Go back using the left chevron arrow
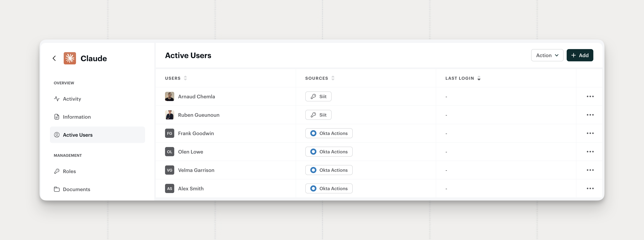The image size is (644, 240). (x=54, y=58)
